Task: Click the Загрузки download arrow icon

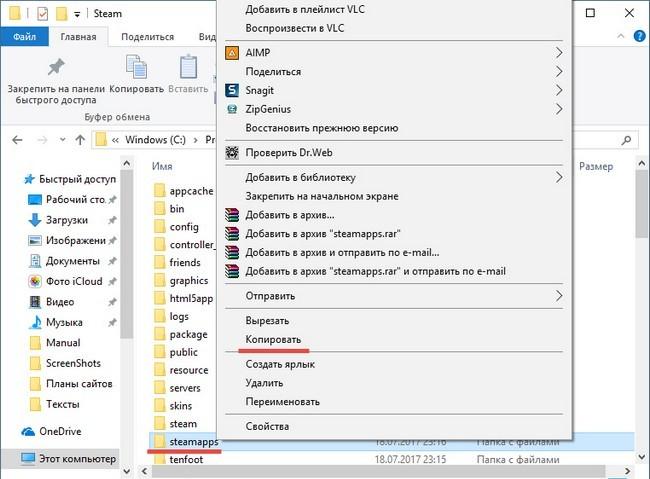Action: [35, 220]
